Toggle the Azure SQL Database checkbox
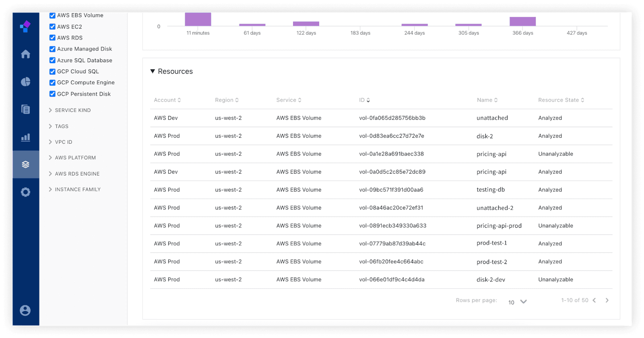 pyautogui.click(x=52, y=60)
